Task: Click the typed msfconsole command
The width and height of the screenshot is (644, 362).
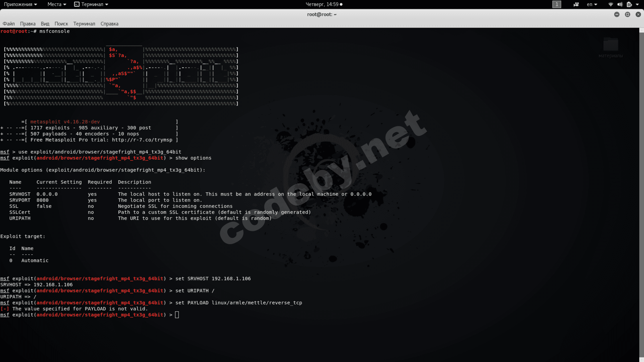Action: 54,31
